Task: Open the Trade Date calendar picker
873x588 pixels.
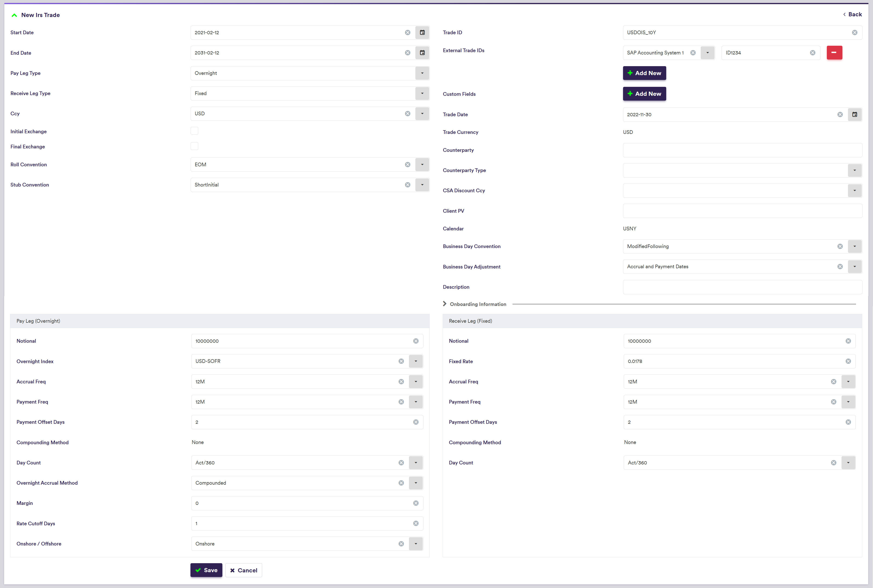Action: [854, 114]
